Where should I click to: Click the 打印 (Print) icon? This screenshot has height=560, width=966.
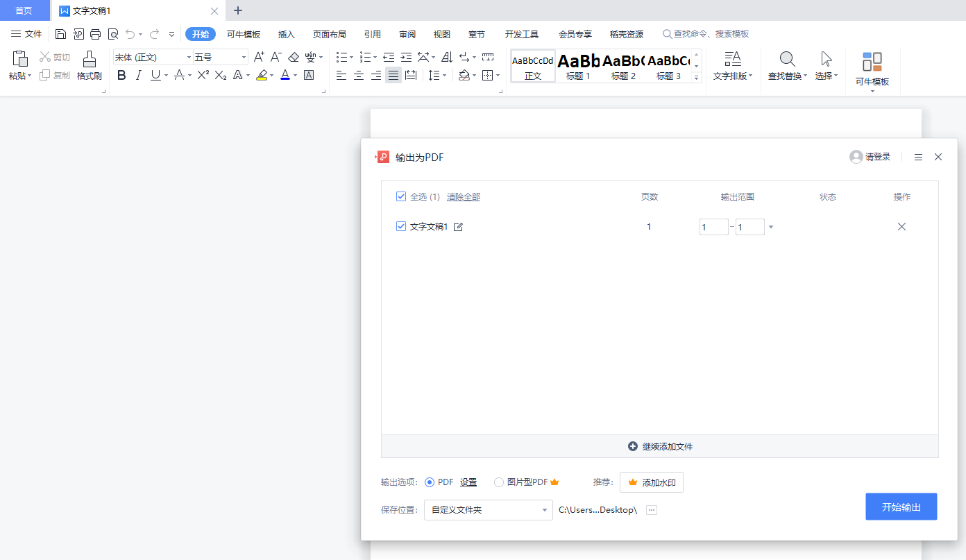click(x=95, y=33)
